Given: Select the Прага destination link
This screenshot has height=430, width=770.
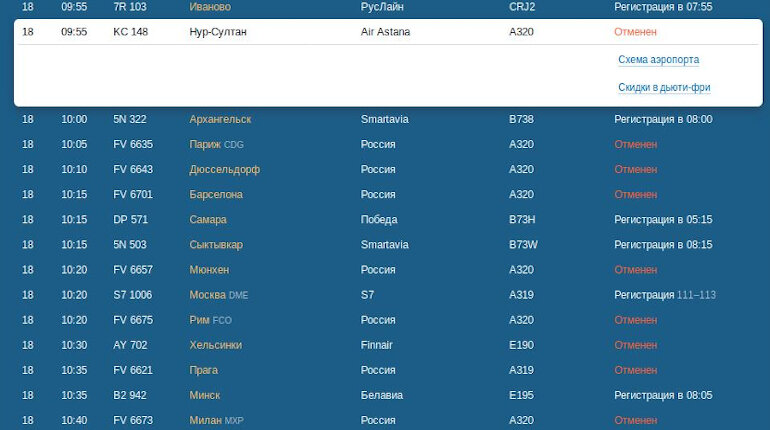Looking at the screenshot, I should click(203, 370).
